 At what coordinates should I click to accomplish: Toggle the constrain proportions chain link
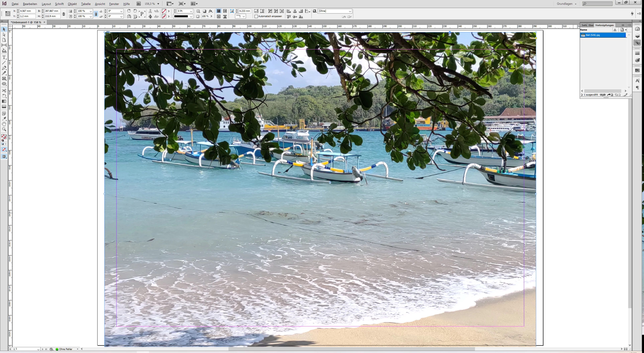pyautogui.click(x=96, y=14)
